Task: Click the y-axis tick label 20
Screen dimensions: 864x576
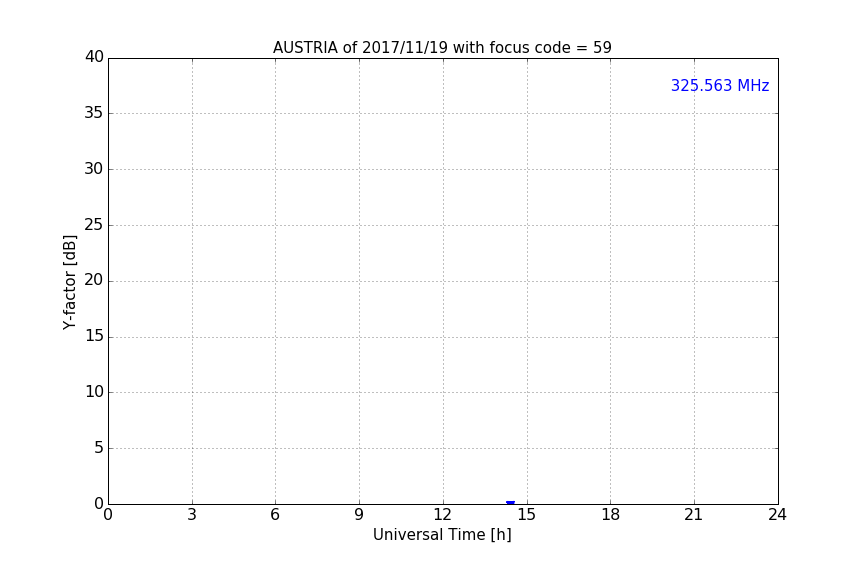Action: (x=94, y=280)
